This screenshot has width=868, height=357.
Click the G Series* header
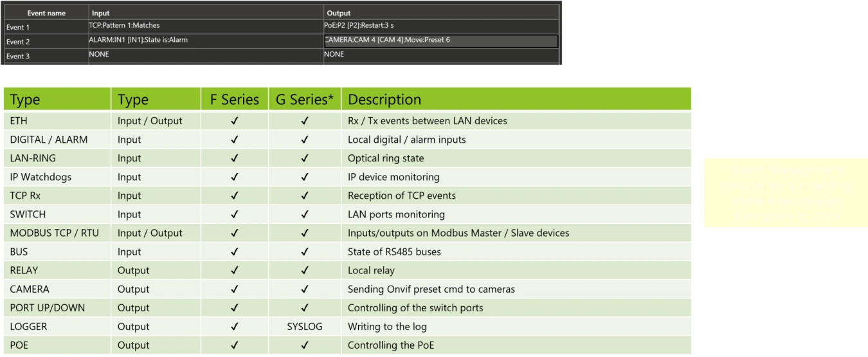click(305, 100)
